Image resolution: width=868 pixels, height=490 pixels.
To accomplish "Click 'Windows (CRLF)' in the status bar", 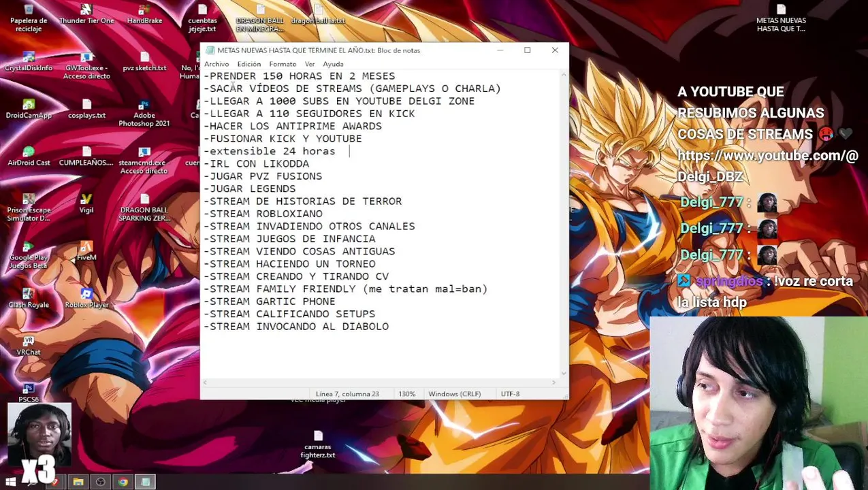I will 454,394.
